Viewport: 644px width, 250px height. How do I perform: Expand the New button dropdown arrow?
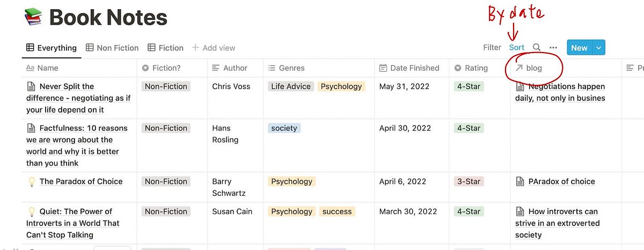[x=599, y=48]
